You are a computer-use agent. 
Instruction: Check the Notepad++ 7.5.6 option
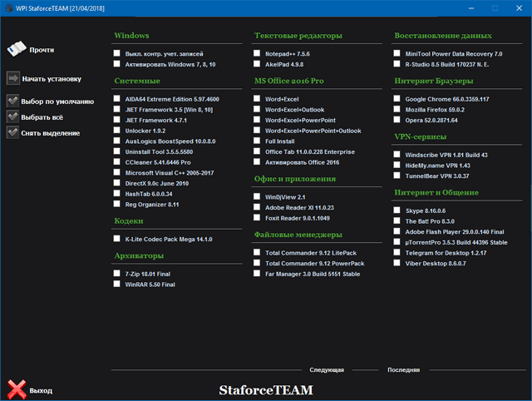point(258,52)
